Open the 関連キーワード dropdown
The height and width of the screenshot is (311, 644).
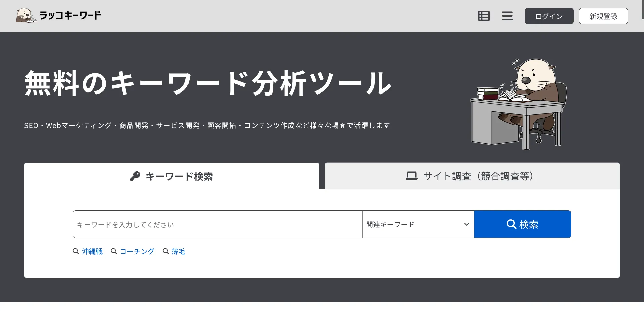pyautogui.click(x=418, y=224)
